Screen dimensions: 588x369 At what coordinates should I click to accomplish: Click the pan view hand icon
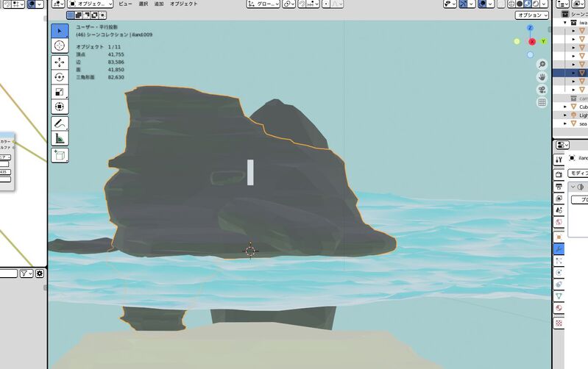(x=542, y=77)
